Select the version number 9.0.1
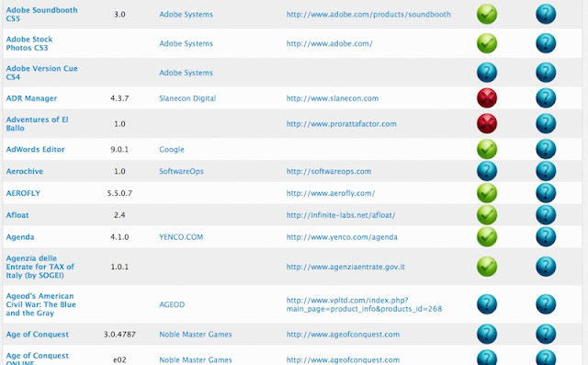The image size is (588, 365). click(119, 149)
